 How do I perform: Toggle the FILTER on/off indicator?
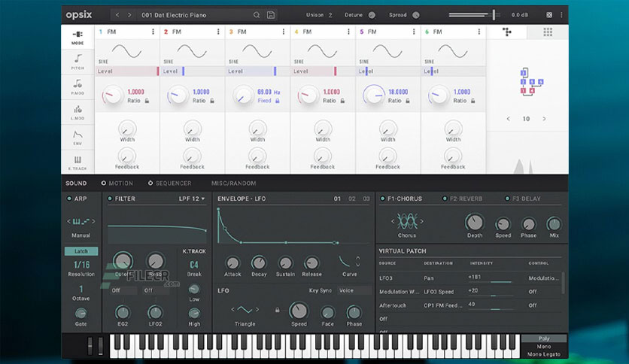pos(110,199)
